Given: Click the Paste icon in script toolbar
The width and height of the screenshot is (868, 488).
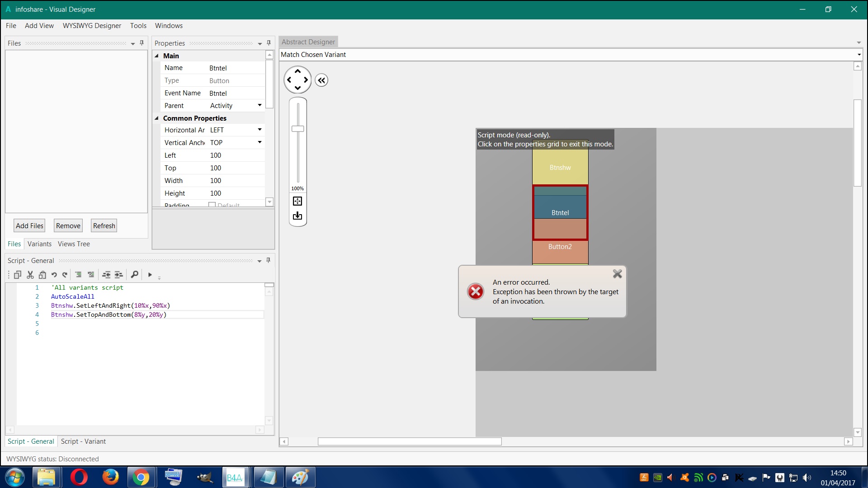Looking at the screenshot, I should tap(42, 274).
